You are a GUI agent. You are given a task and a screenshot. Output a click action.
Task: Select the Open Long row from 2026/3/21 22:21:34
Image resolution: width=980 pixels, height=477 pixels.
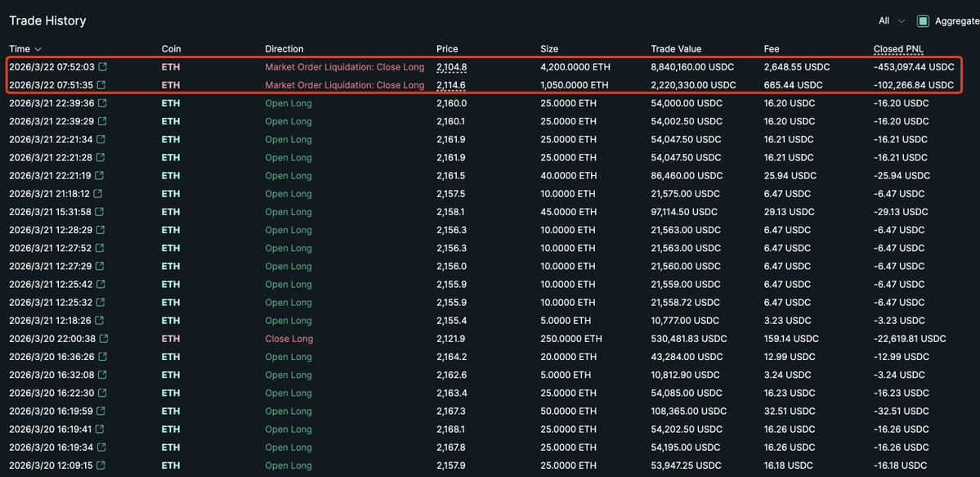click(x=289, y=139)
